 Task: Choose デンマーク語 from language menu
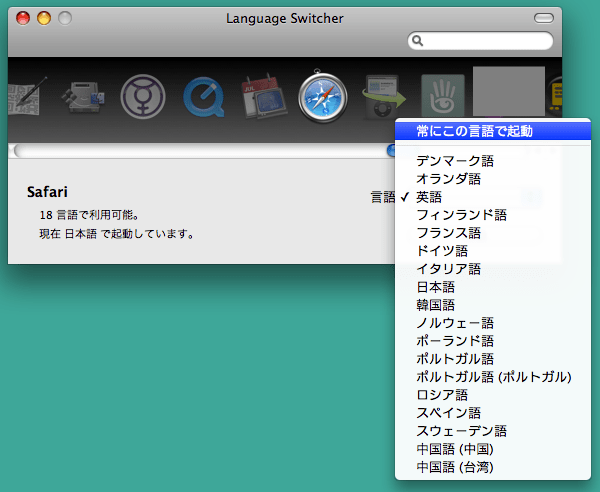click(493, 161)
